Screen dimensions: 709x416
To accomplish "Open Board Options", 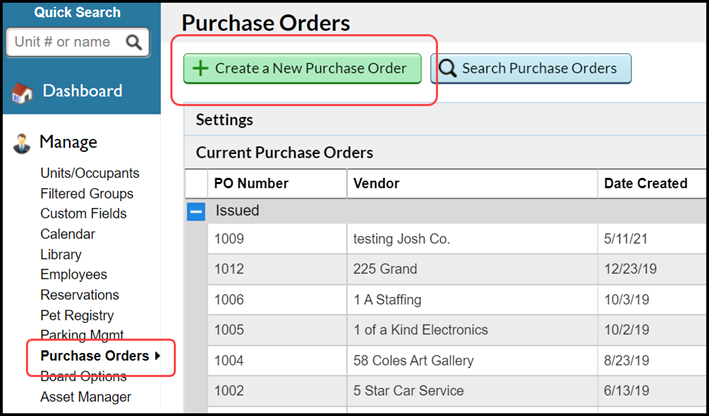I will click(83, 376).
